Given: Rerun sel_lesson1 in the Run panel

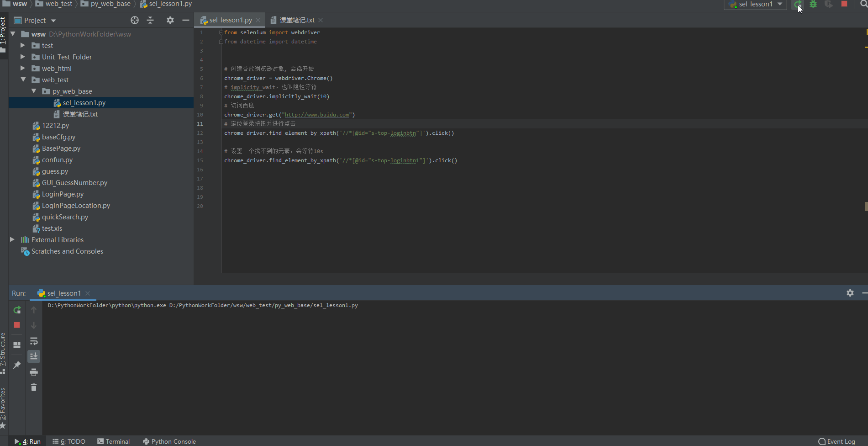Looking at the screenshot, I should pos(17,310).
